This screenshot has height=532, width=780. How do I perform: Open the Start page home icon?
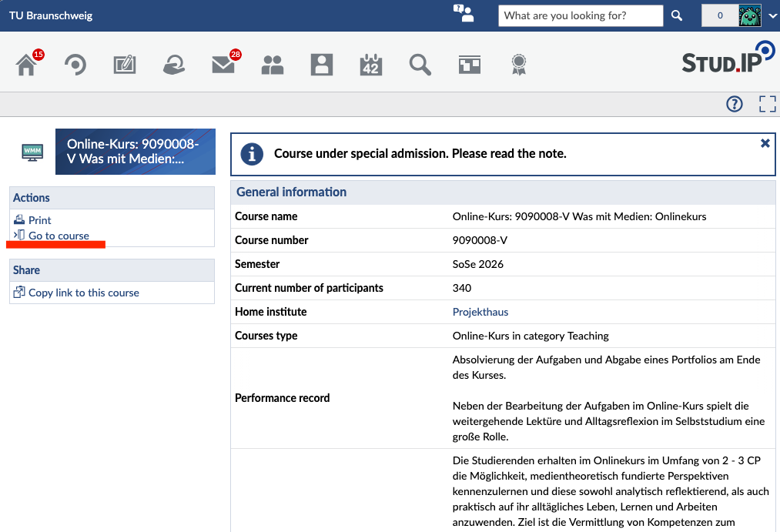click(x=26, y=65)
